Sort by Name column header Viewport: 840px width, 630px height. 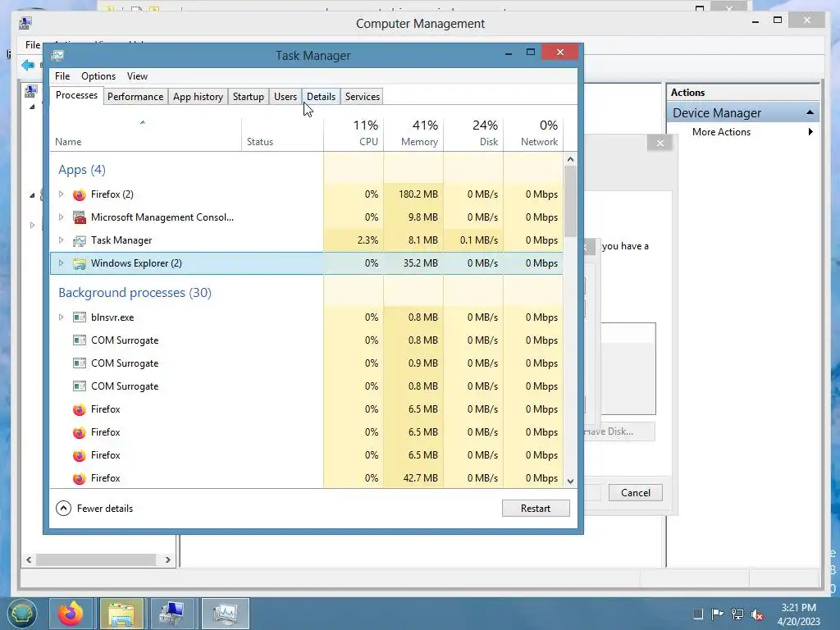(146, 133)
